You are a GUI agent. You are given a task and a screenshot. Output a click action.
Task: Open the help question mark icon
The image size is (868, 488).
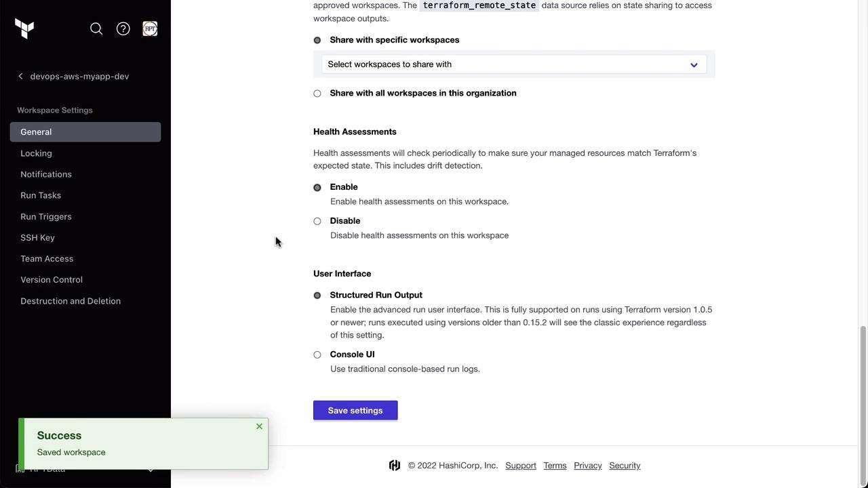[123, 28]
